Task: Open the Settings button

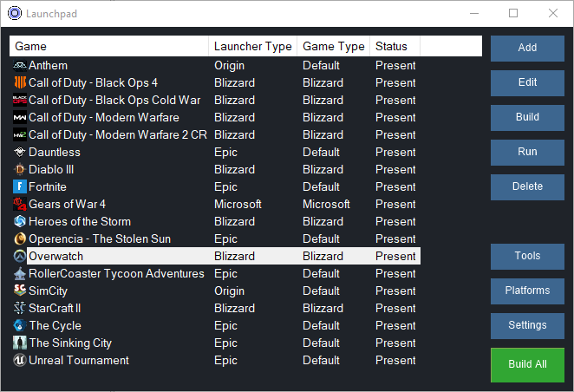Action: tap(527, 325)
